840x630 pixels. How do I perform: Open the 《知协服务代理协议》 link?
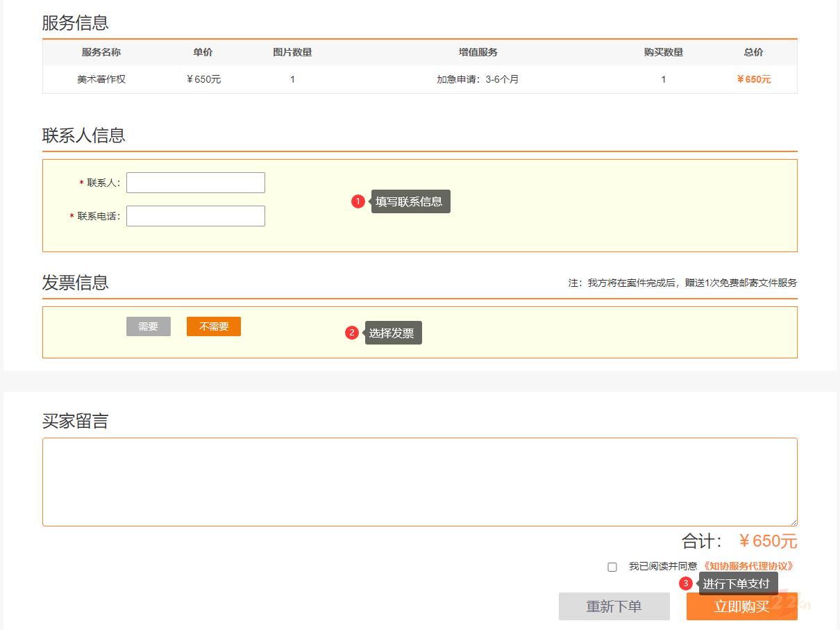click(748, 566)
